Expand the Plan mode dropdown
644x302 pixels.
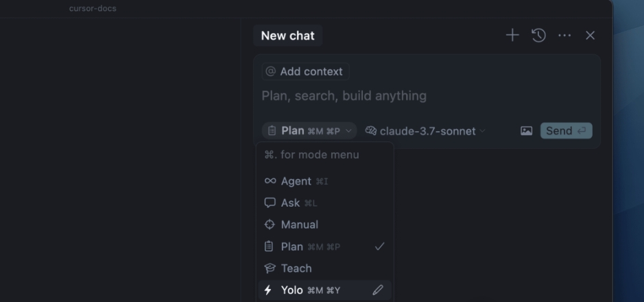point(309,131)
